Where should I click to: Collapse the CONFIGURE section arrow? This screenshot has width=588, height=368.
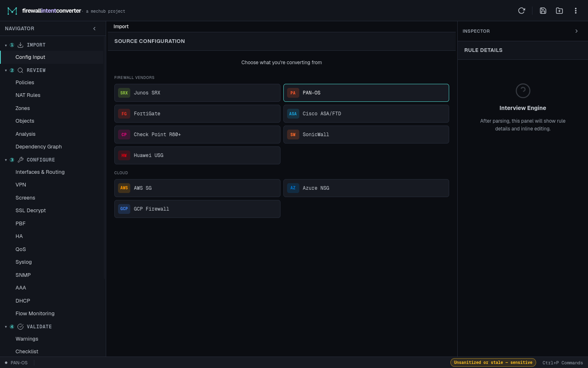[6, 160]
